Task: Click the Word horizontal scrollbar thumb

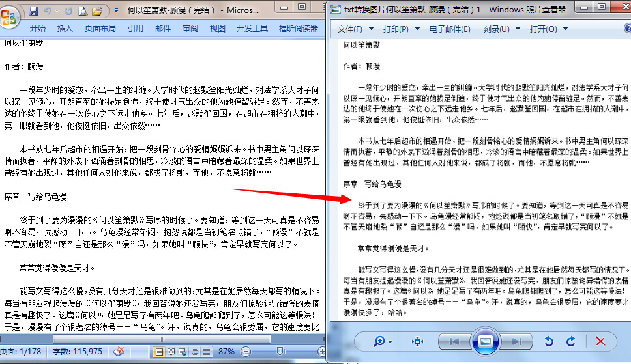Action: point(162,339)
